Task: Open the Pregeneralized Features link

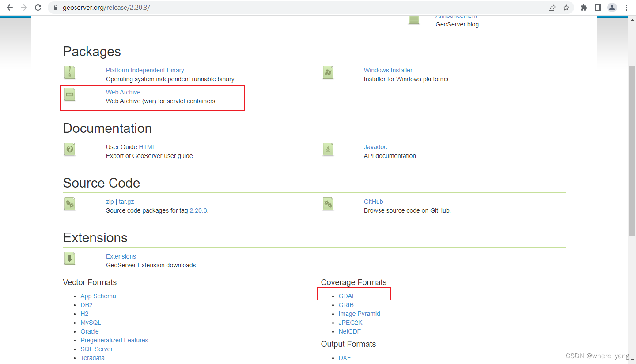Action: tap(114, 340)
